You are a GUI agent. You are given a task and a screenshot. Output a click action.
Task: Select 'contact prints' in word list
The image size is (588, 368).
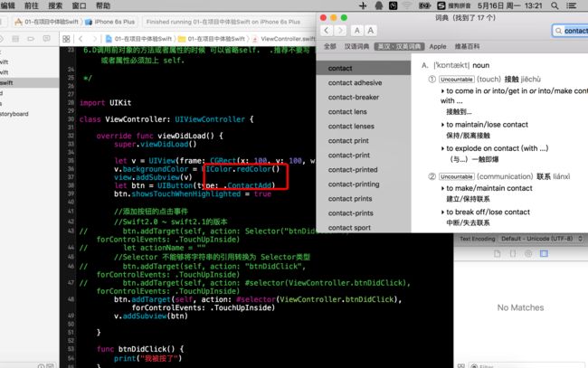[364, 199]
